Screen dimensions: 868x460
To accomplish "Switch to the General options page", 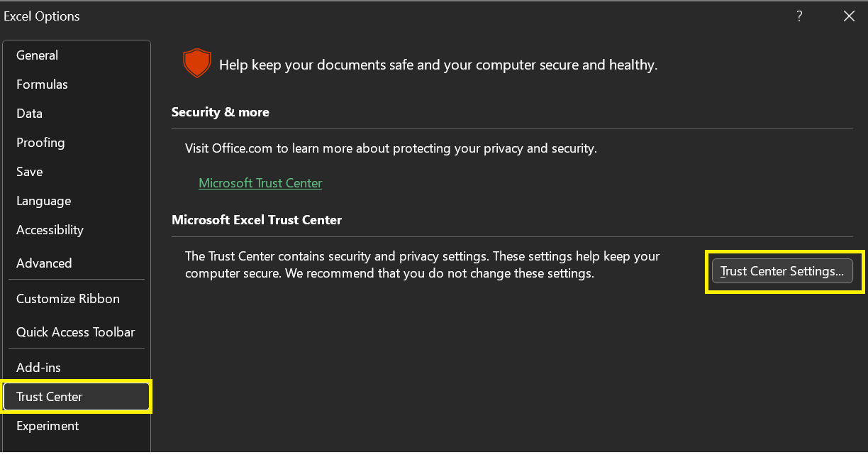I will pyautogui.click(x=37, y=55).
